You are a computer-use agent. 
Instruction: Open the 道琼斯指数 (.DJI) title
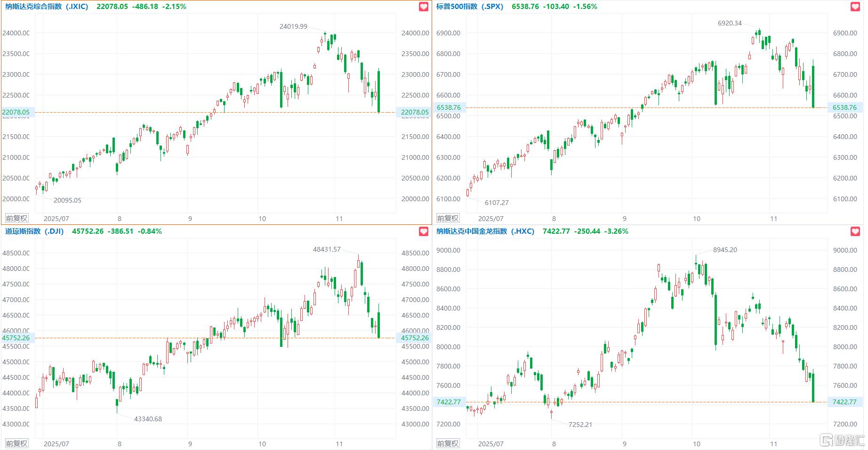pyautogui.click(x=36, y=231)
